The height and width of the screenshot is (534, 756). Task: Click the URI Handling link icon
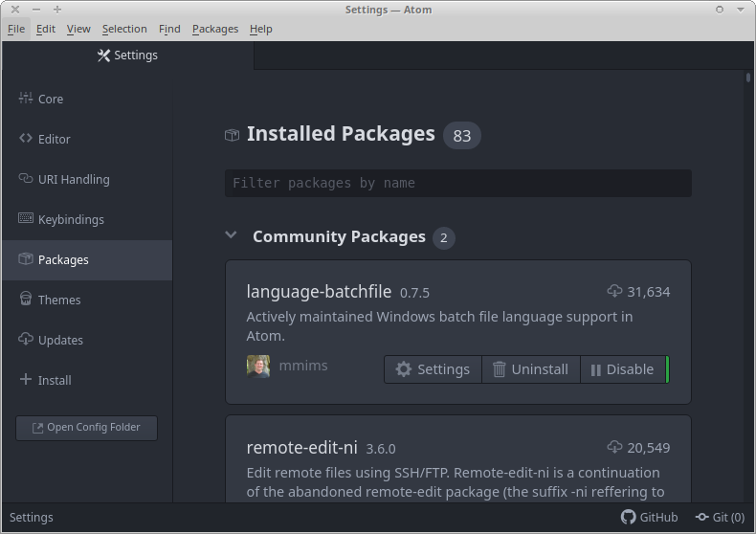click(x=26, y=179)
